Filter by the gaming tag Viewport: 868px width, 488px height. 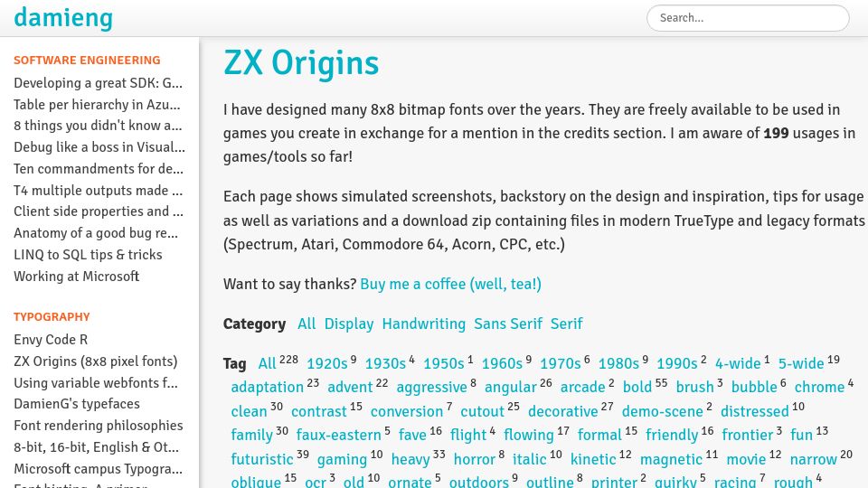pos(342,459)
